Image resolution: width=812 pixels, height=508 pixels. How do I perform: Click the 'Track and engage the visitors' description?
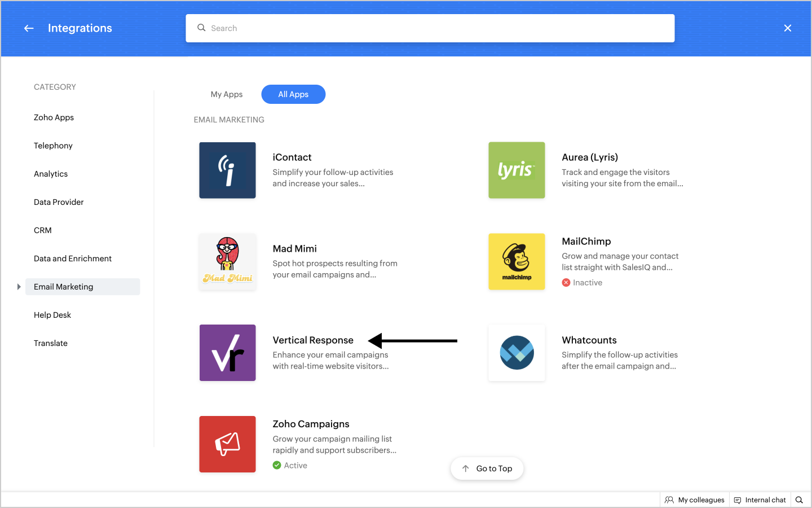pyautogui.click(x=623, y=178)
